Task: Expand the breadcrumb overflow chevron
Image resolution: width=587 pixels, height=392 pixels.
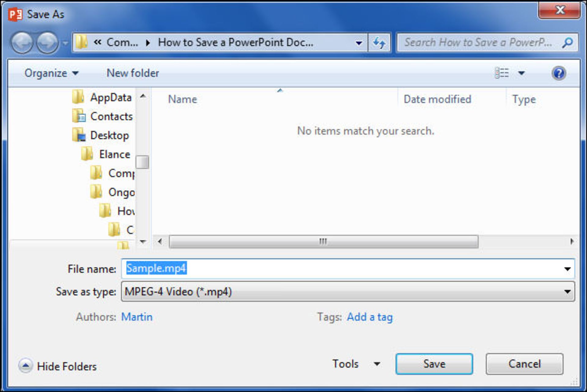Action: [98, 43]
